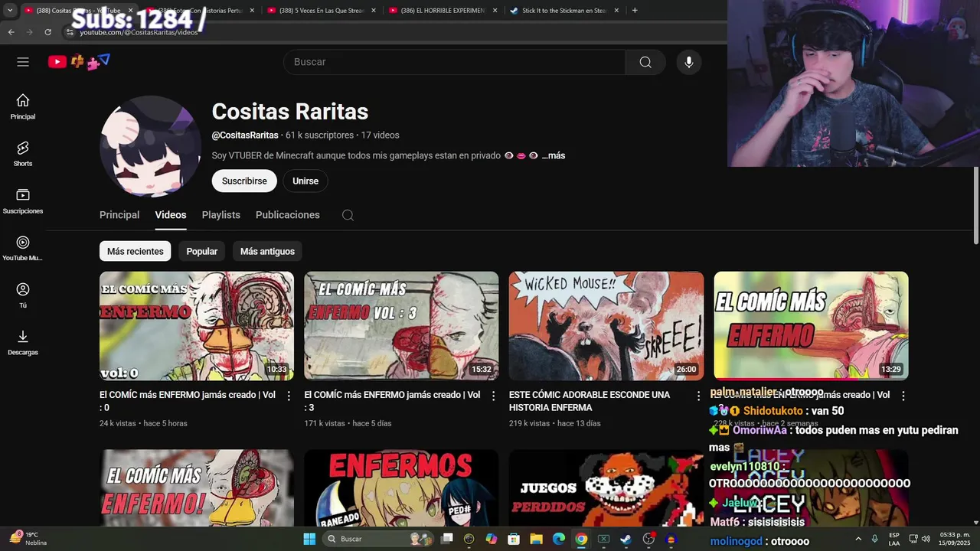Open Descargas in the sidebar

[23, 343]
